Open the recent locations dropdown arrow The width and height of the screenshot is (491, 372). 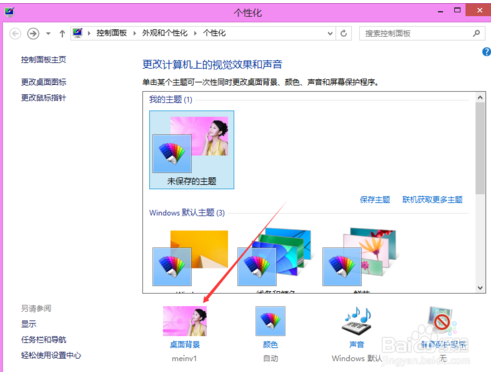pos(48,33)
